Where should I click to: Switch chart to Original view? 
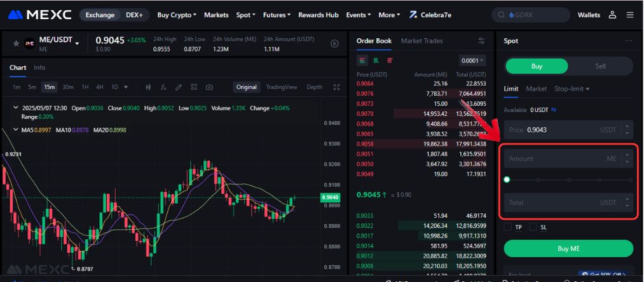click(x=247, y=87)
